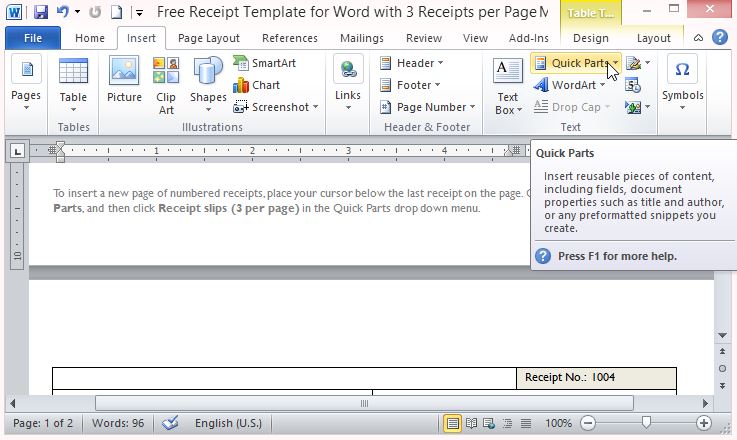Image resolution: width=737 pixels, height=440 pixels.
Task: Open the Page Number dropdown
Action: click(x=428, y=107)
